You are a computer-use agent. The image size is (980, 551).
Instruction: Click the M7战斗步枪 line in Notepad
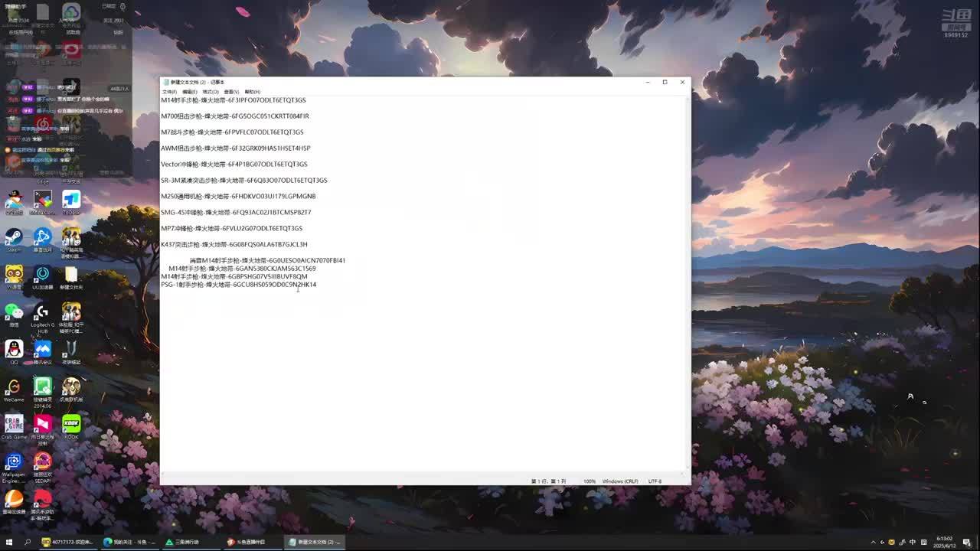[x=232, y=132]
